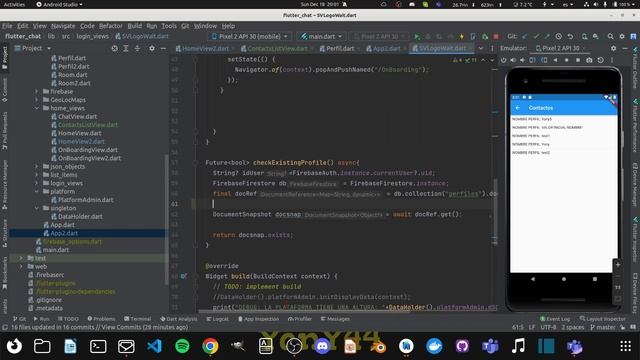The image size is (640, 360).
Task: Show hidden editor tabs dropdown
Action: 481,48
